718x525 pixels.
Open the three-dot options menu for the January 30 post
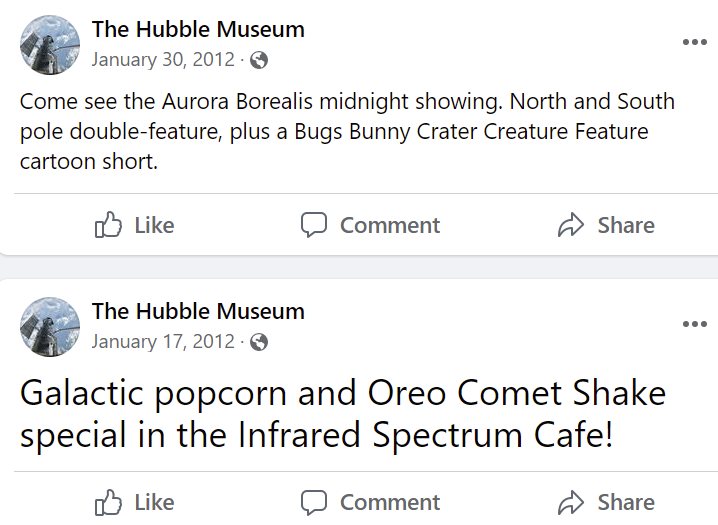point(695,42)
